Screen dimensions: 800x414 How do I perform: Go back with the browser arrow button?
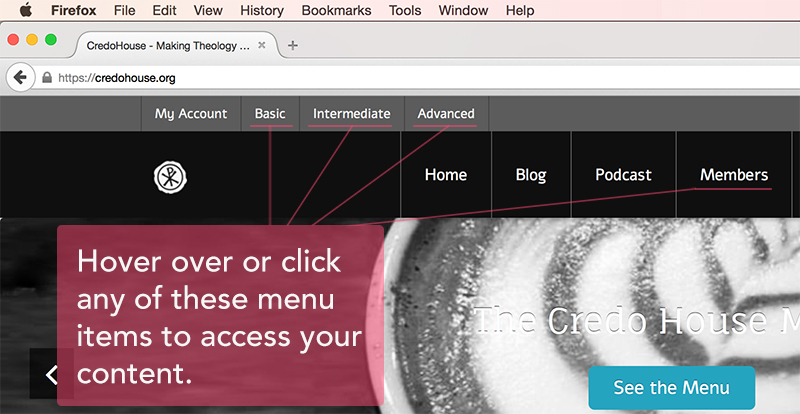click(20, 78)
